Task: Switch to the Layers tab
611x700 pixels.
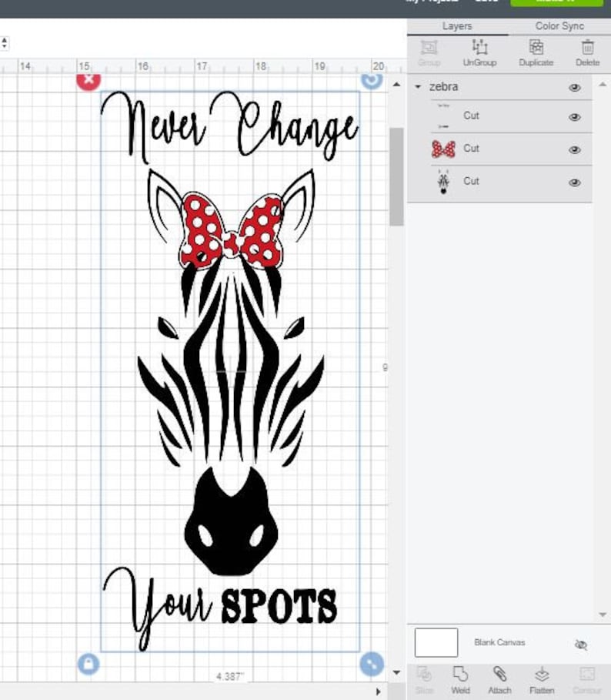Action: click(x=457, y=26)
